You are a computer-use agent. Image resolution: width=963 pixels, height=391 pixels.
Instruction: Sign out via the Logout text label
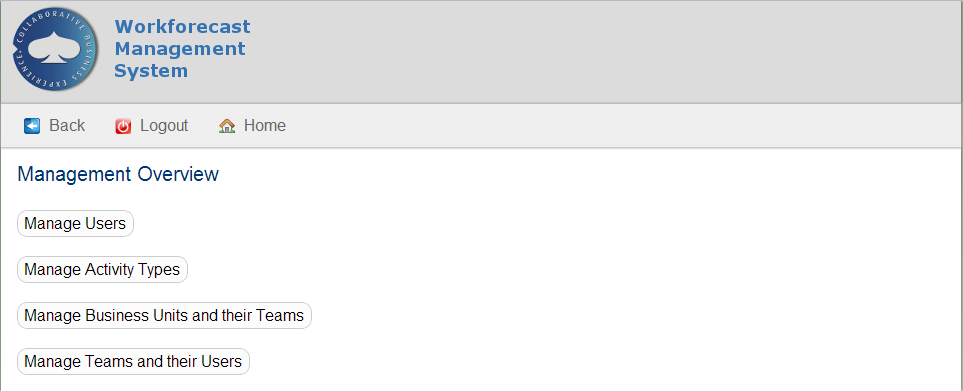pos(164,126)
